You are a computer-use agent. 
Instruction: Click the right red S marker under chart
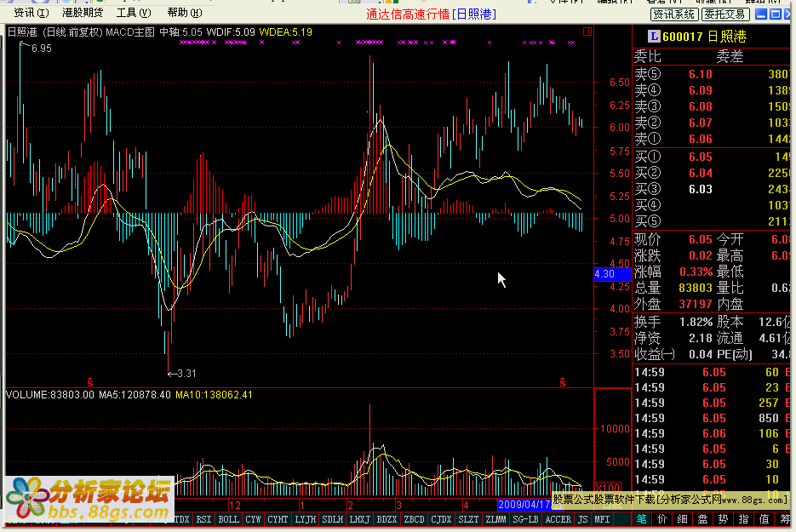(563, 381)
